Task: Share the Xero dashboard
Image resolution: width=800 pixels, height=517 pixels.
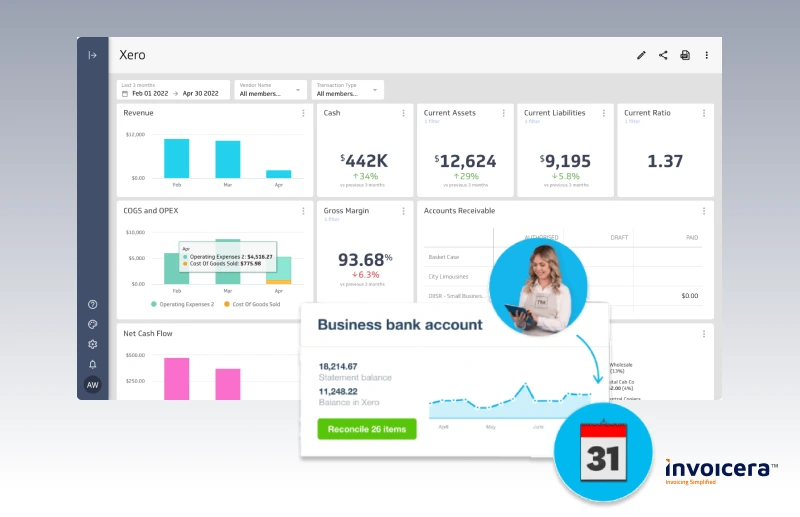Action: (663, 55)
